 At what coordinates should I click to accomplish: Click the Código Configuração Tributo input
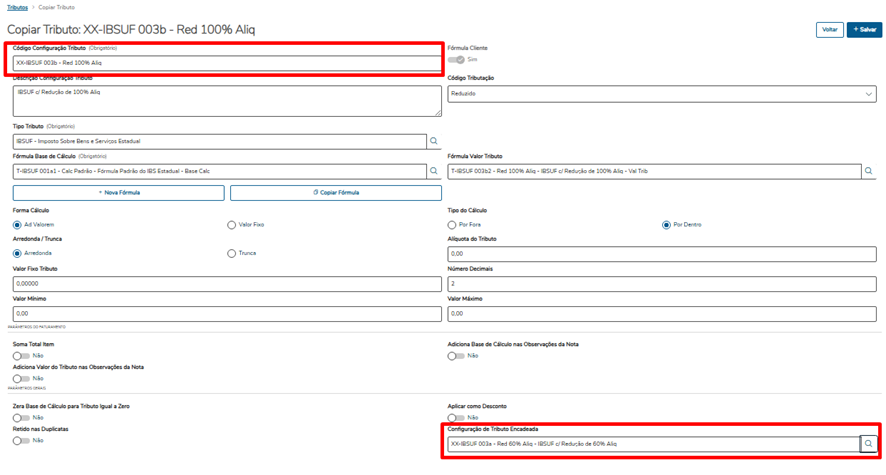click(227, 63)
